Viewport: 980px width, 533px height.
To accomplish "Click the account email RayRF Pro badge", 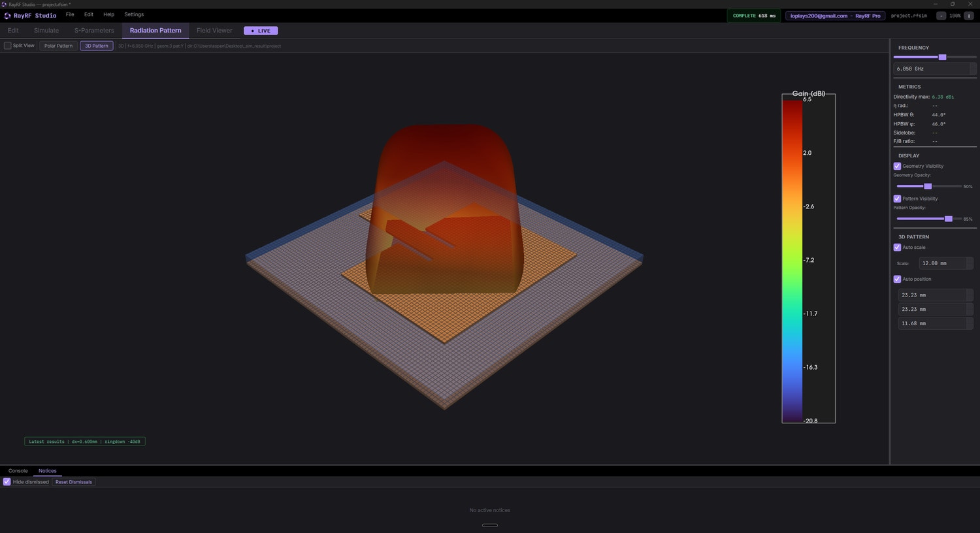I will pos(836,16).
